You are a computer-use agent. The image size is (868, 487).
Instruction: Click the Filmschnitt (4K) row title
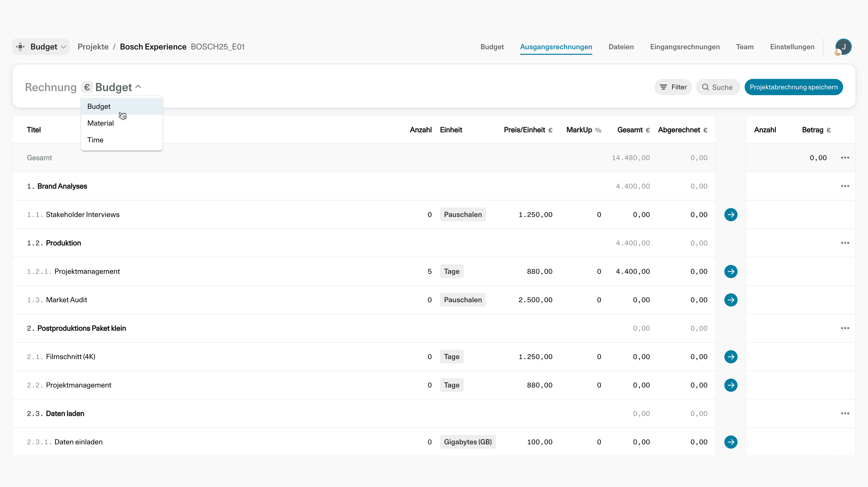pyautogui.click(x=70, y=357)
